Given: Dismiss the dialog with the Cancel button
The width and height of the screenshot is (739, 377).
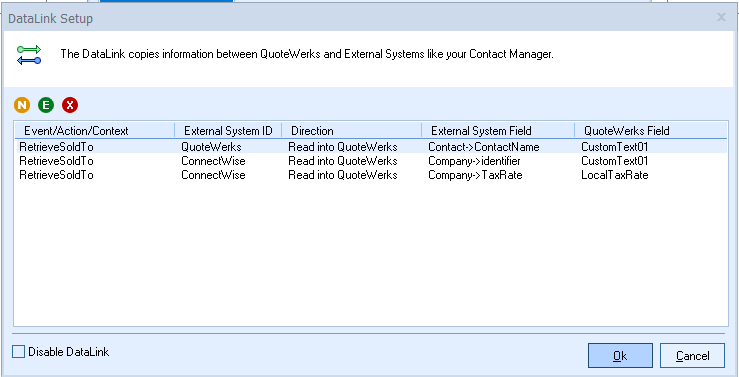Looking at the screenshot, I should click(x=692, y=355).
